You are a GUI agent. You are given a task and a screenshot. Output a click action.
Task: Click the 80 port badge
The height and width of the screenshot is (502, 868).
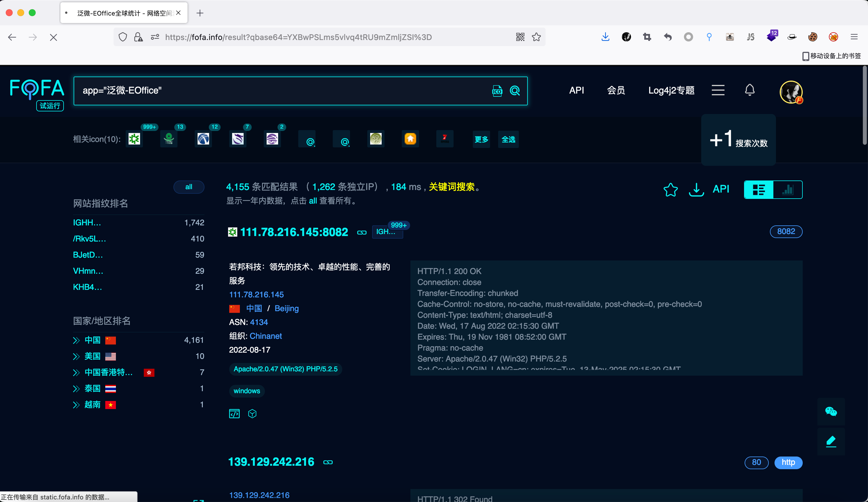756,462
